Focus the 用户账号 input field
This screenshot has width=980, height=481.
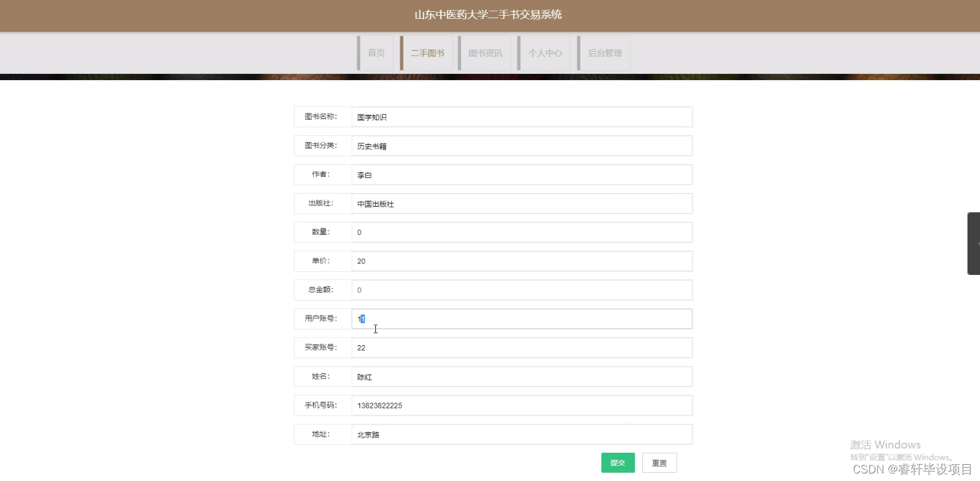(x=521, y=318)
